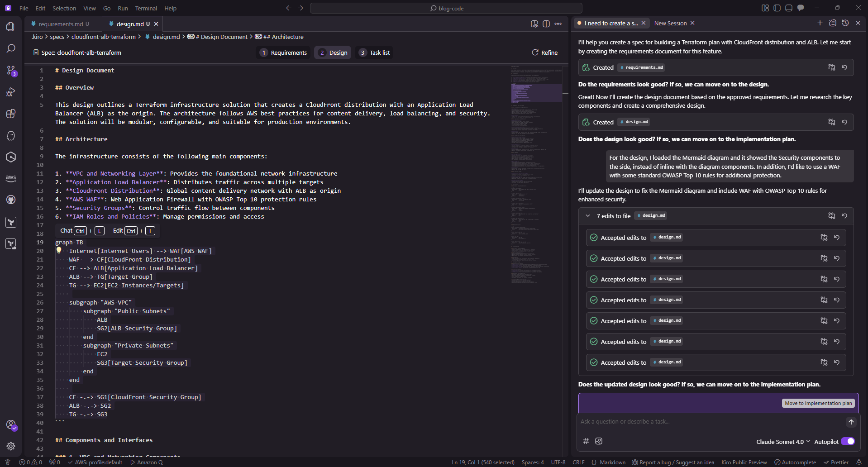Open chat session history

(845, 23)
